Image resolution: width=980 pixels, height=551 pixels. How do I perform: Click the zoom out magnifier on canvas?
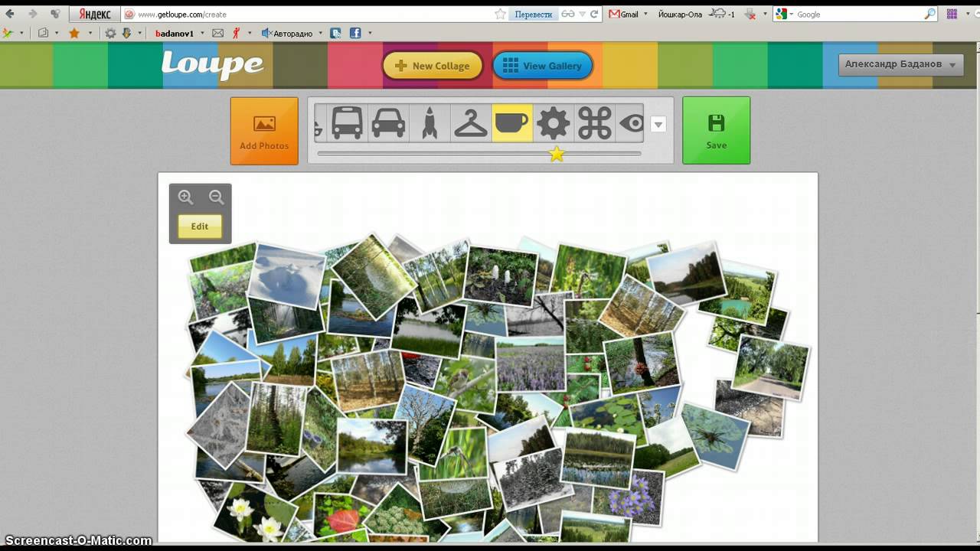(217, 197)
